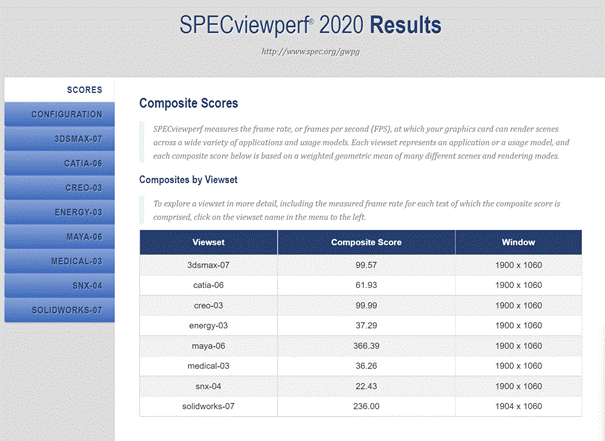This screenshot has width=605, height=441.
Task: Open SOLIDWORKS-07 from the left menu
Action: click(66, 310)
